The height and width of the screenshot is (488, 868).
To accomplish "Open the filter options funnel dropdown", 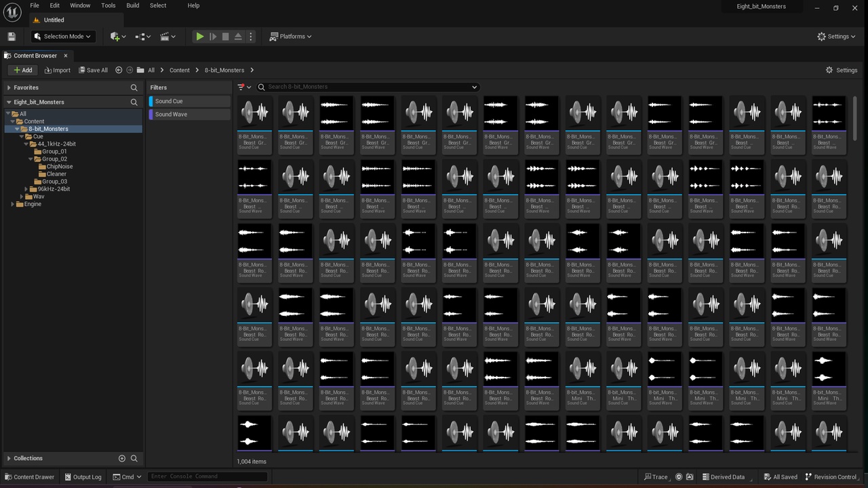I will coord(244,87).
